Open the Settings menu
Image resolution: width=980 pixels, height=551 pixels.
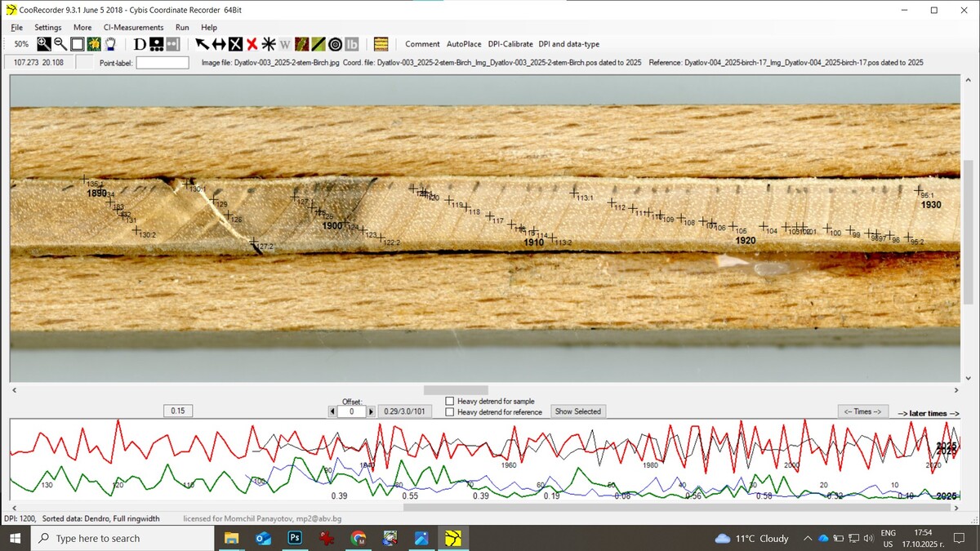47,27
